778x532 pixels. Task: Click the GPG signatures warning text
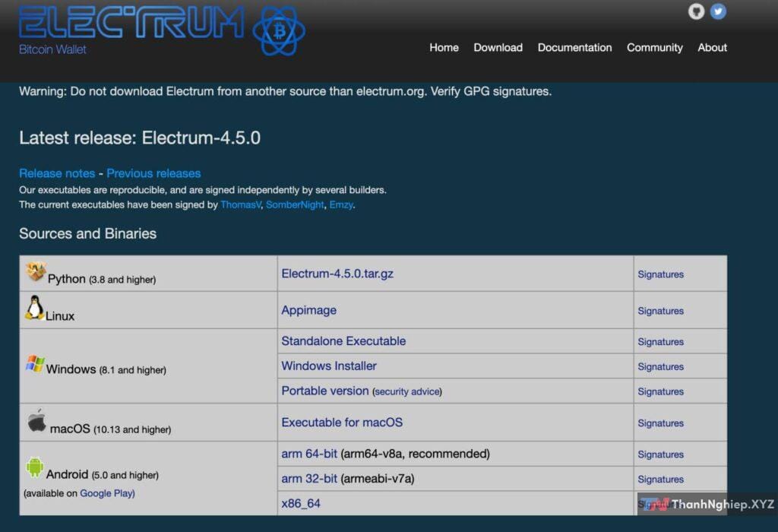[x=286, y=91]
